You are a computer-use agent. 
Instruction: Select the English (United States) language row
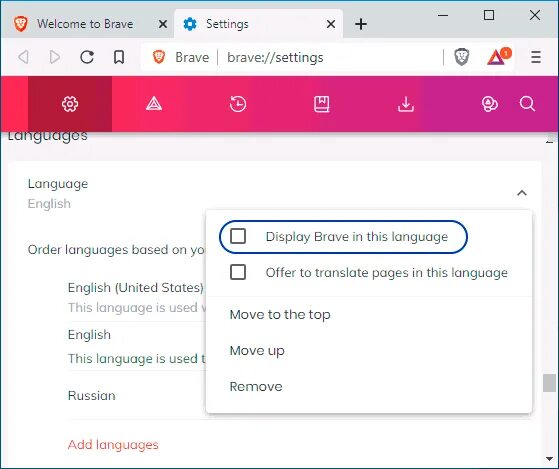coord(137,298)
